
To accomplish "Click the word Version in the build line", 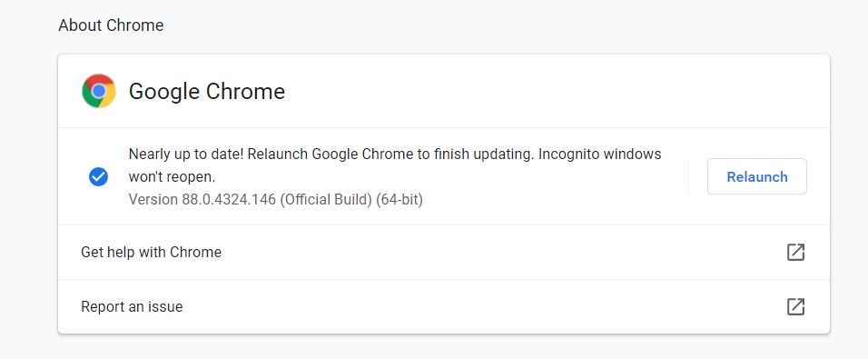I will [153, 199].
